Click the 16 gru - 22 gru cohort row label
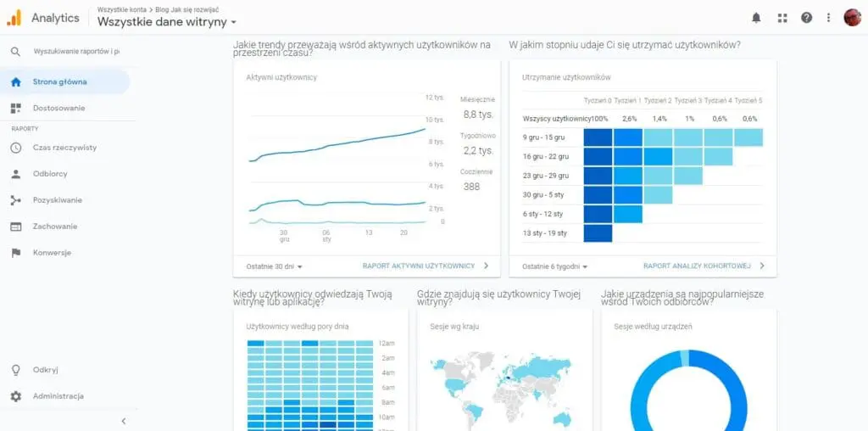 tap(546, 157)
